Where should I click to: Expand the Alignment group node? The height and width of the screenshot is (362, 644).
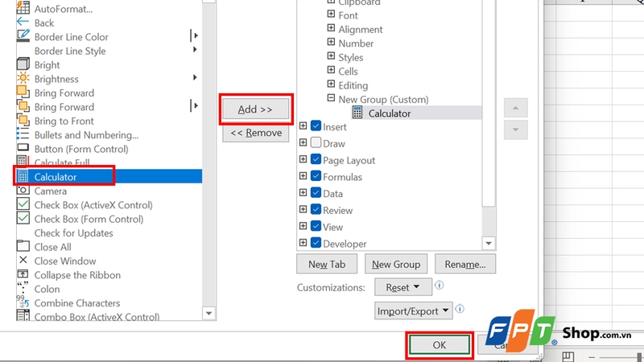click(331, 28)
